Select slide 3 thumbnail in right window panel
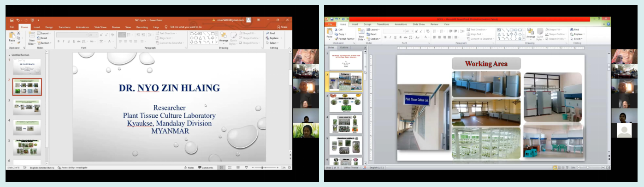Image resolution: width=644 pixels, height=187 pixels. coord(345,103)
